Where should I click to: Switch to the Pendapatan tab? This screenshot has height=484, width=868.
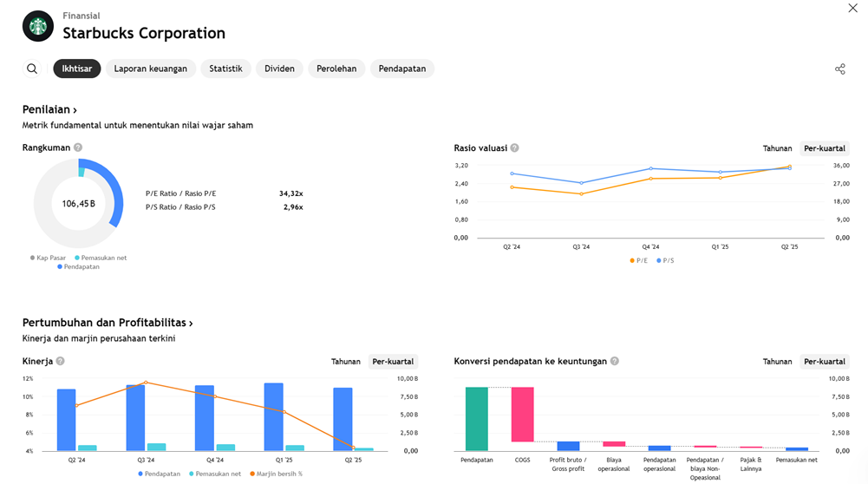[402, 69]
